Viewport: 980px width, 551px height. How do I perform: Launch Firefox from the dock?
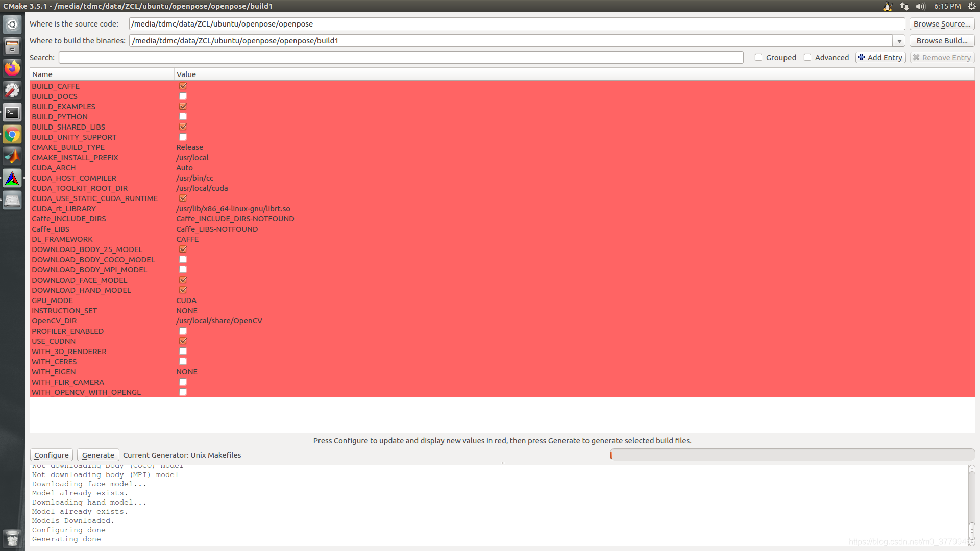tap(12, 68)
